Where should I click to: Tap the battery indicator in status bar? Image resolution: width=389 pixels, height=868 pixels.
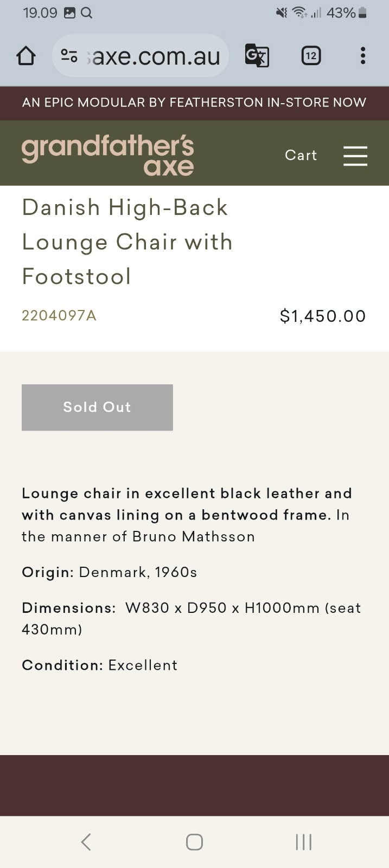tap(362, 13)
